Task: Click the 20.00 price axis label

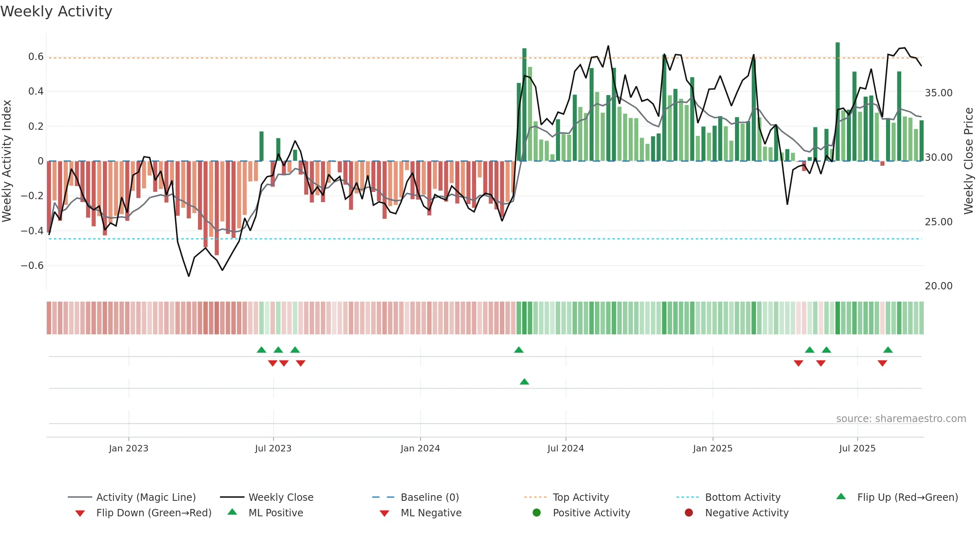Action: [x=939, y=286]
